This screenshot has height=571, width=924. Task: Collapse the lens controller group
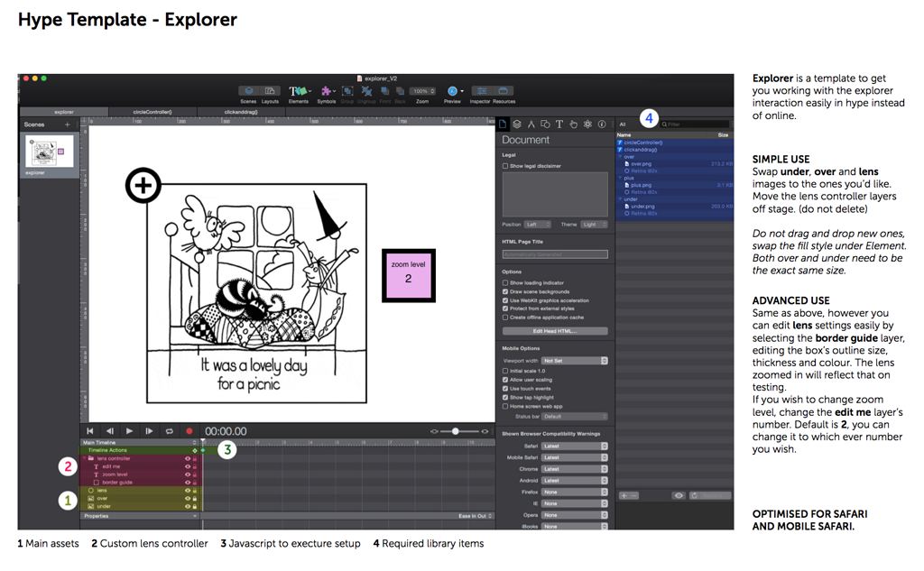tap(85, 458)
